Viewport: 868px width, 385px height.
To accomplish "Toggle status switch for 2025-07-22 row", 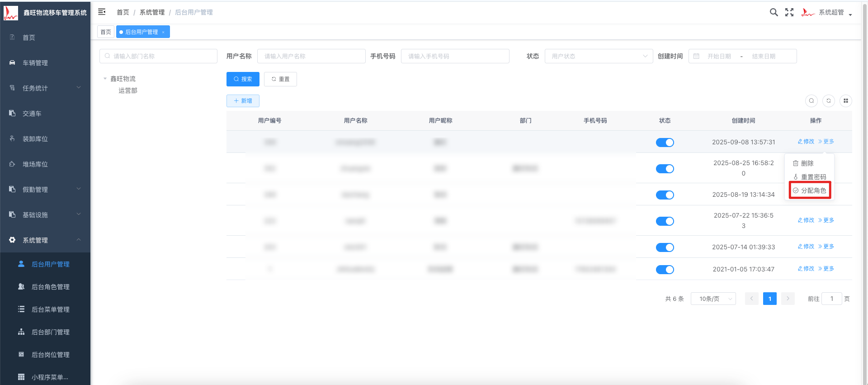I will [x=665, y=221].
